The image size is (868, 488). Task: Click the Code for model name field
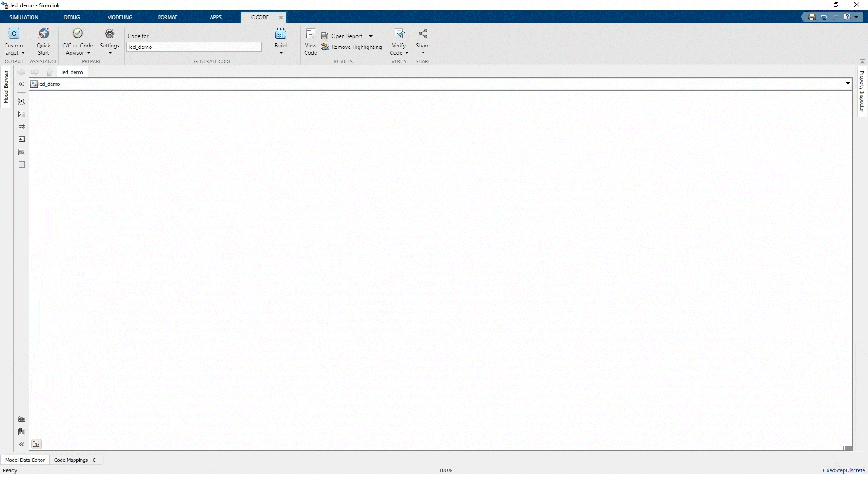[194, 47]
